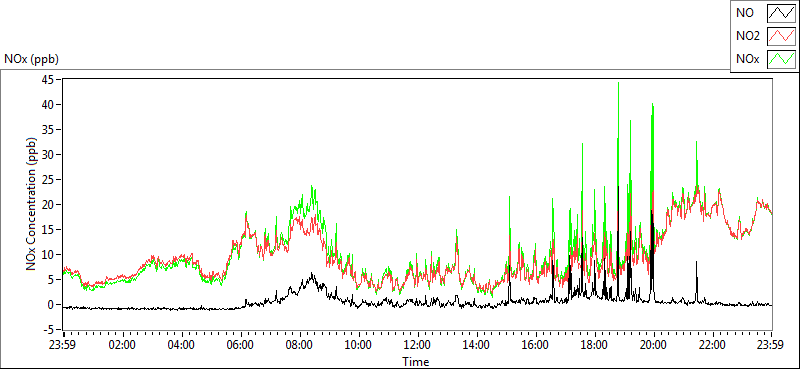Screen dimensions: 800x369
Task: Click the 20 y-axis scale value
Action: click(x=47, y=204)
